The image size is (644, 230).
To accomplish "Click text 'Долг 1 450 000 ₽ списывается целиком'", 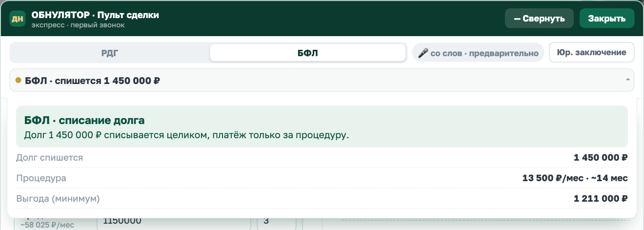I will 116,135.
